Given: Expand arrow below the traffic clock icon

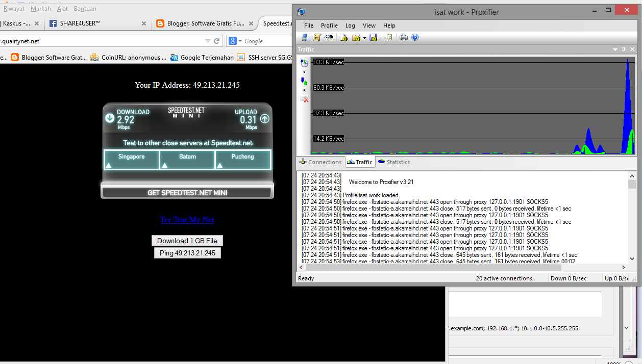Looking at the screenshot, I should pos(304,72).
